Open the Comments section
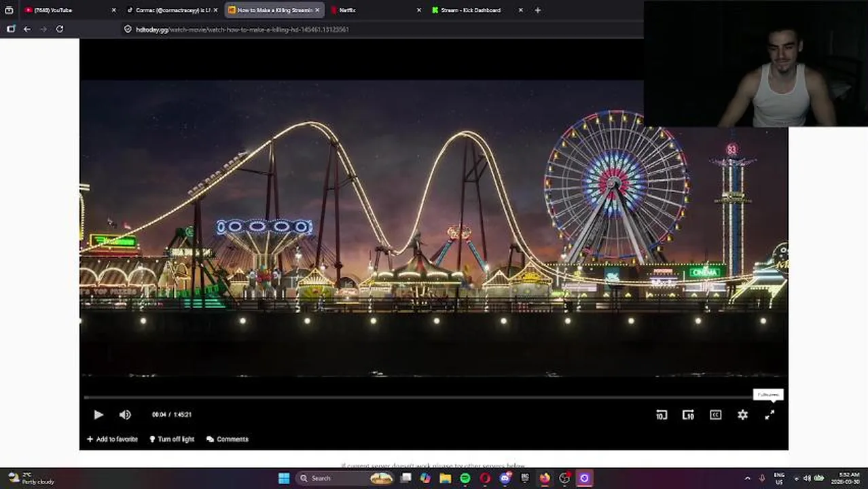The height and width of the screenshot is (489, 868). click(228, 439)
